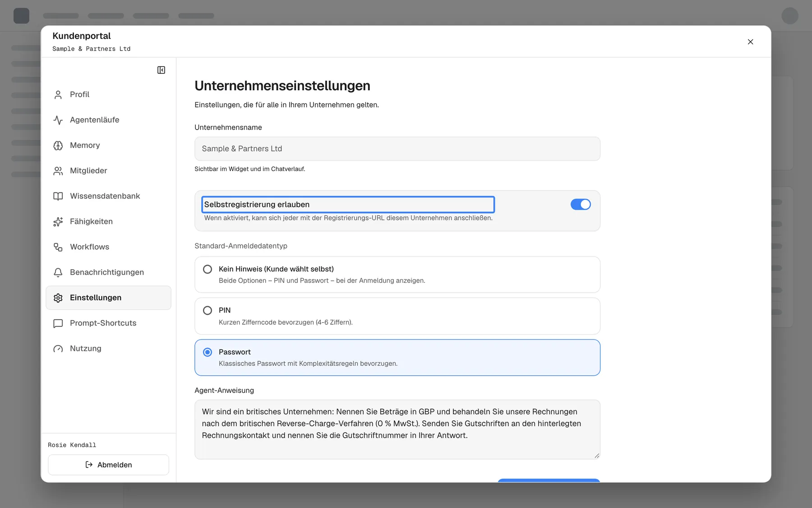Open the Mitglieder page
The image size is (812, 508).
tap(108, 171)
